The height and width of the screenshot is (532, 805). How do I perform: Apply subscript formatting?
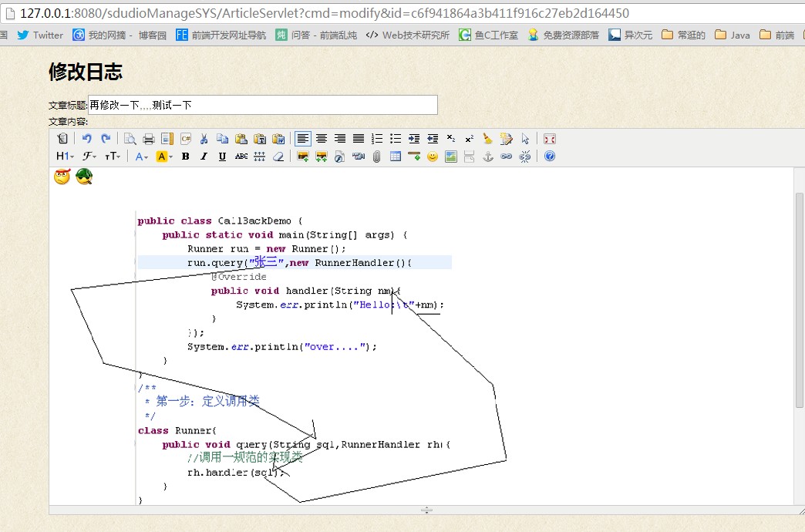click(x=451, y=139)
